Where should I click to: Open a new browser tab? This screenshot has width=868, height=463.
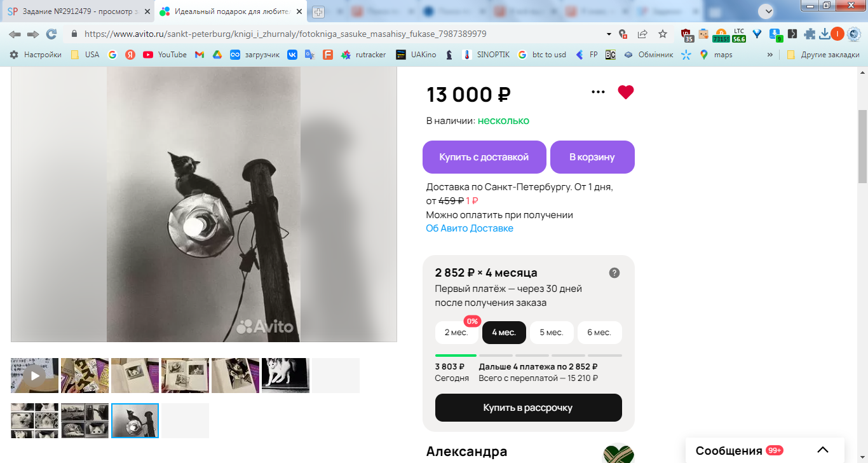tap(318, 11)
